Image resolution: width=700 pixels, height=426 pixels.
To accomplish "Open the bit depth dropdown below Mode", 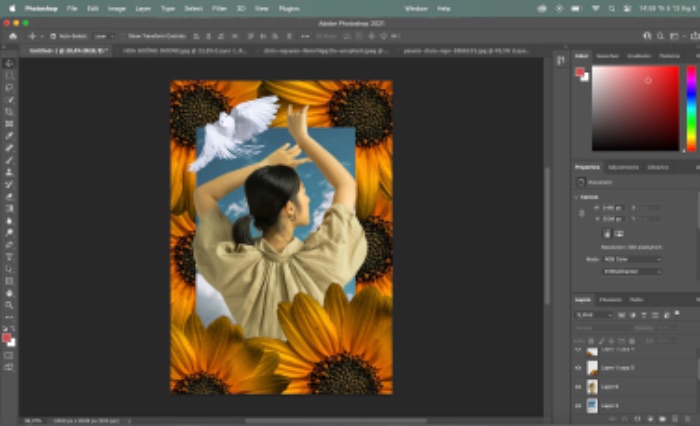I will coord(632,271).
